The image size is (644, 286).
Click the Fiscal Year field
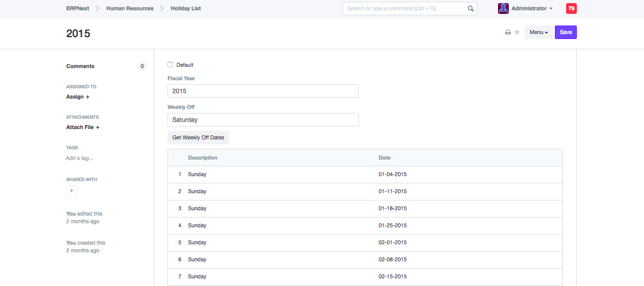pos(263,91)
